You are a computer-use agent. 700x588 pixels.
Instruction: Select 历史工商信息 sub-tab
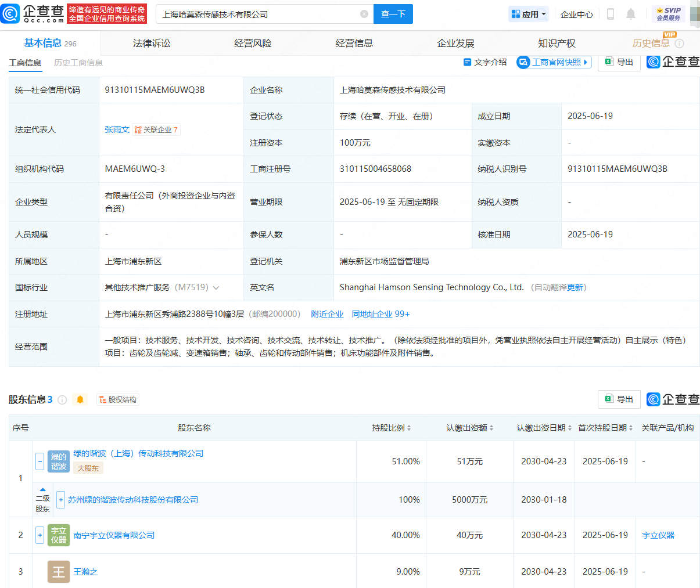click(x=78, y=63)
